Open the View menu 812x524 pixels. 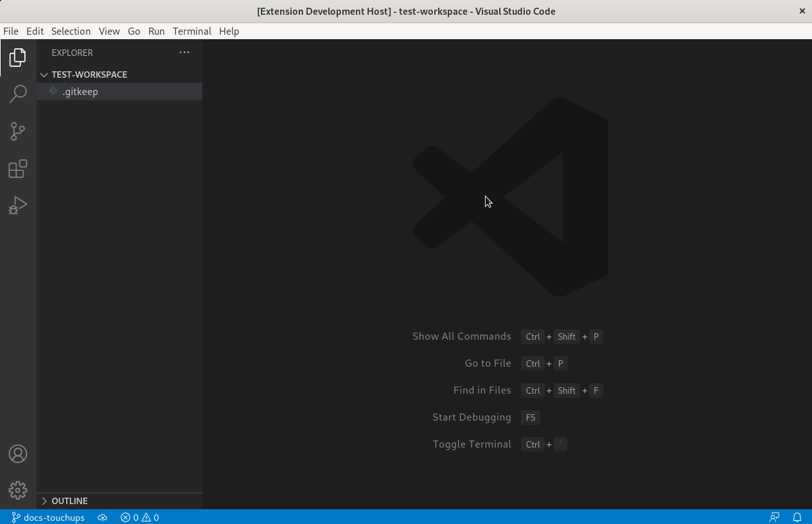click(x=109, y=31)
